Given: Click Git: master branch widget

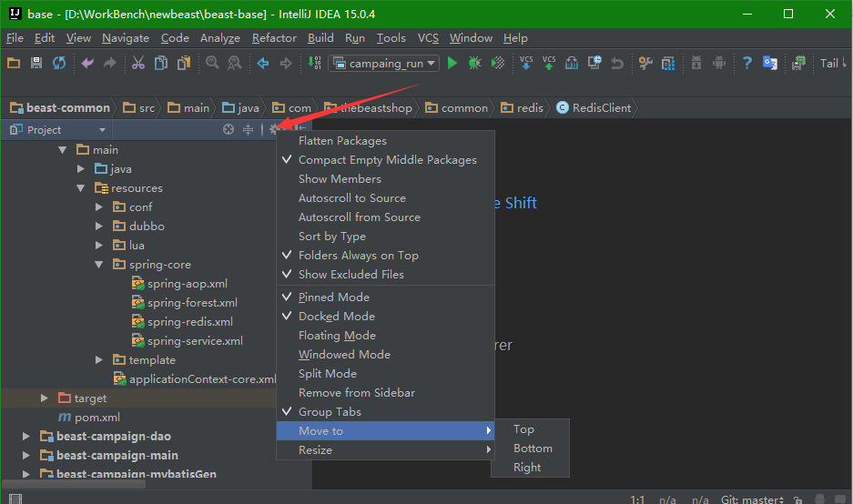Looking at the screenshot, I should pos(752,499).
